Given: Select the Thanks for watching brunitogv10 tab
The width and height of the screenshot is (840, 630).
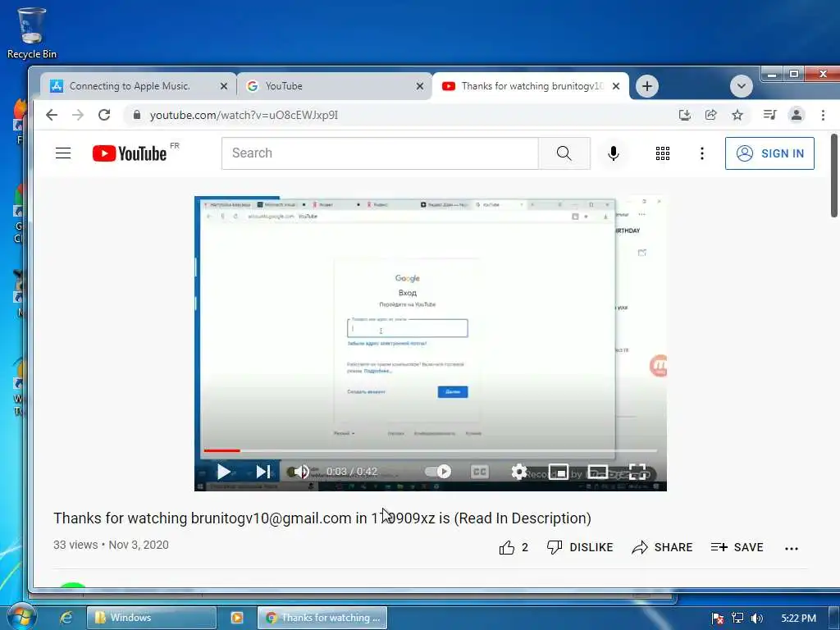Looking at the screenshot, I should 531,86.
